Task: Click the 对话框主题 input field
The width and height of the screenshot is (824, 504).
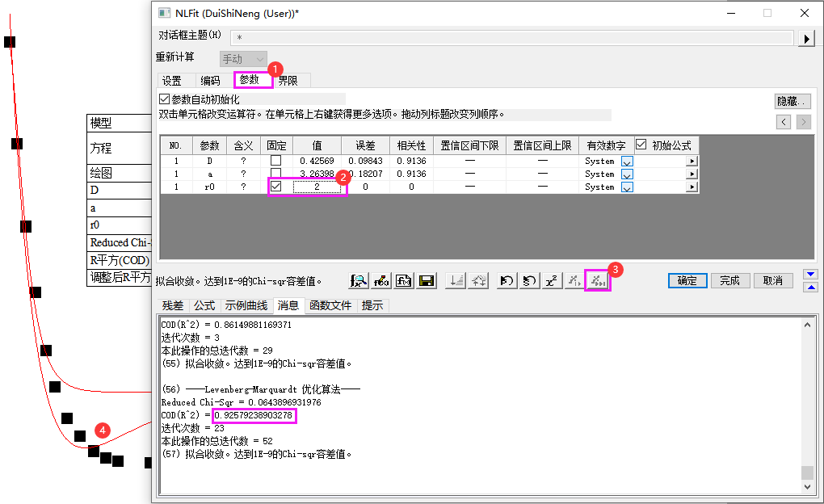Action: [x=512, y=37]
